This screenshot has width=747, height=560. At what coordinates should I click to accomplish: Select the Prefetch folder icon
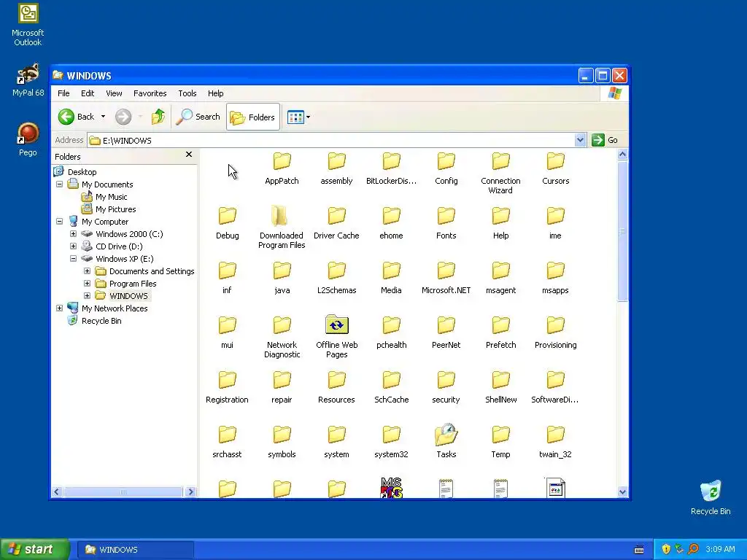500,326
